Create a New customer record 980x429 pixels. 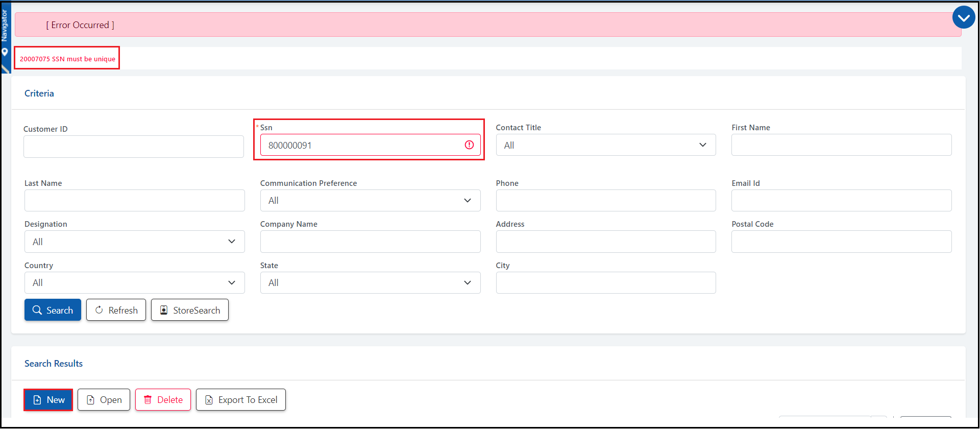pyautogui.click(x=48, y=400)
